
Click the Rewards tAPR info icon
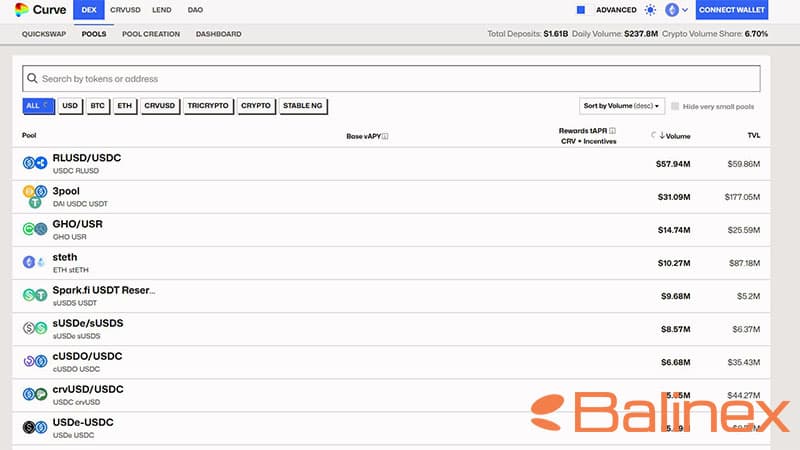tap(613, 130)
